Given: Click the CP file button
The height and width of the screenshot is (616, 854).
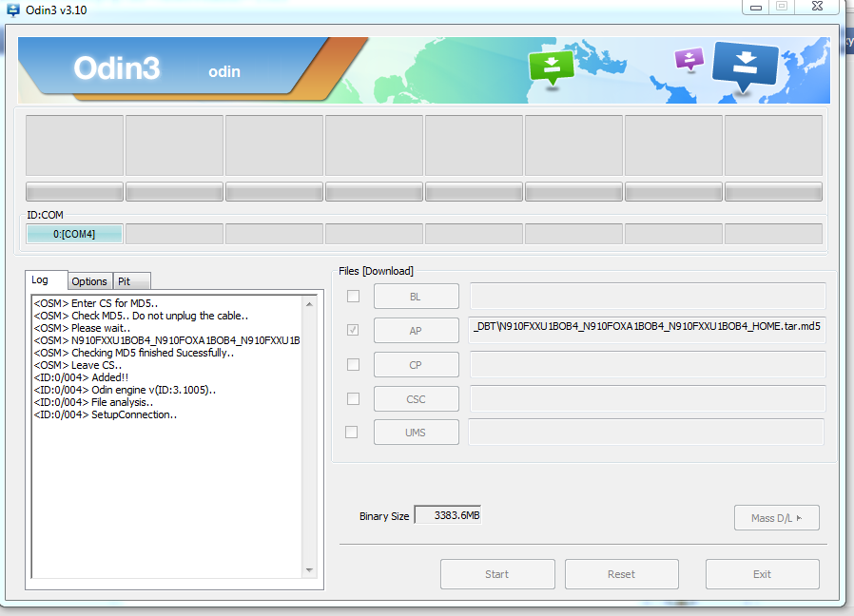Looking at the screenshot, I should [417, 364].
